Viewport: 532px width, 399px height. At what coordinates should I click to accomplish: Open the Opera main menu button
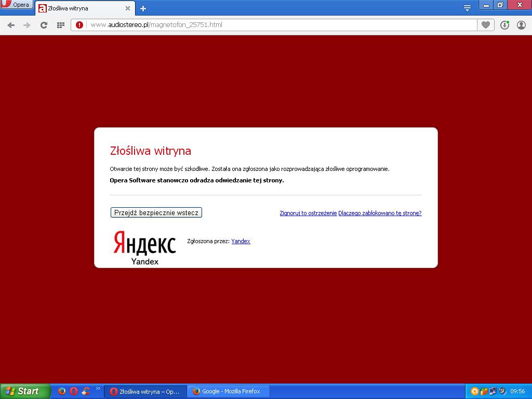(x=16, y=4)
